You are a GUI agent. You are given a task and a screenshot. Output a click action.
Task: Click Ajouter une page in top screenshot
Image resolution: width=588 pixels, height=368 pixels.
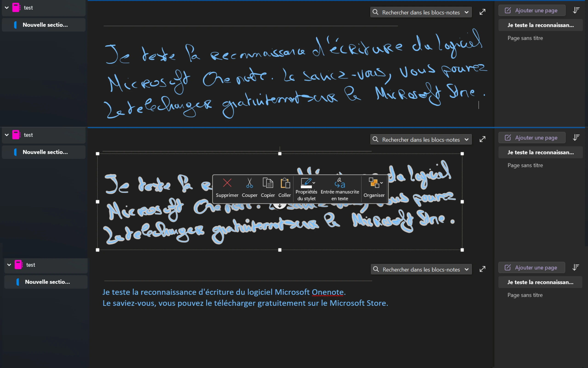[532, 11]
